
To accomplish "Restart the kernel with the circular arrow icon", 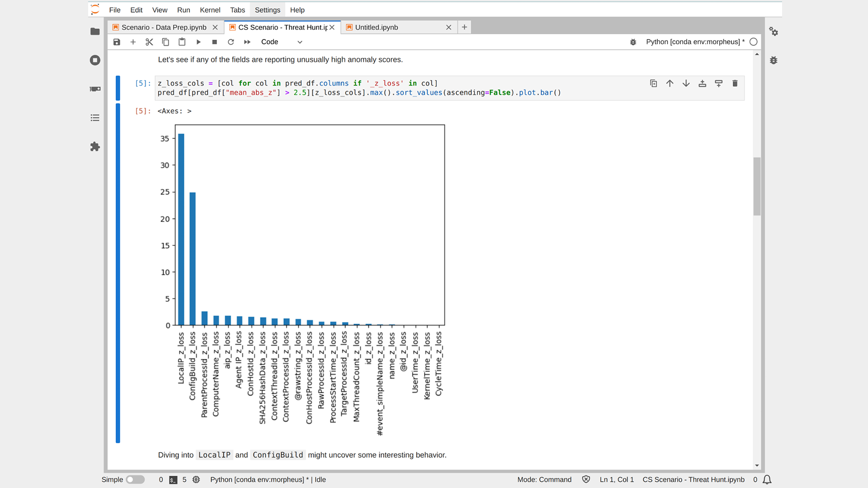I will (231, 42).
